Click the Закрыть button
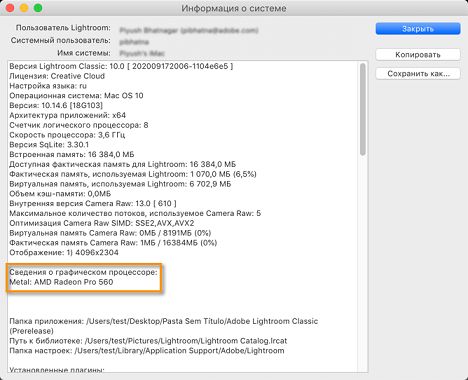 418,29
